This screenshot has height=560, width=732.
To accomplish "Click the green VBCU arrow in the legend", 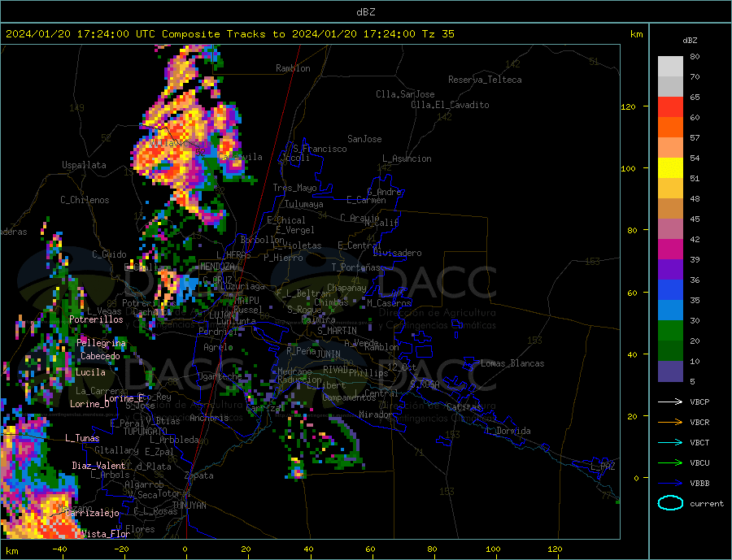I will pyautogui.click(x=670, y=463).
